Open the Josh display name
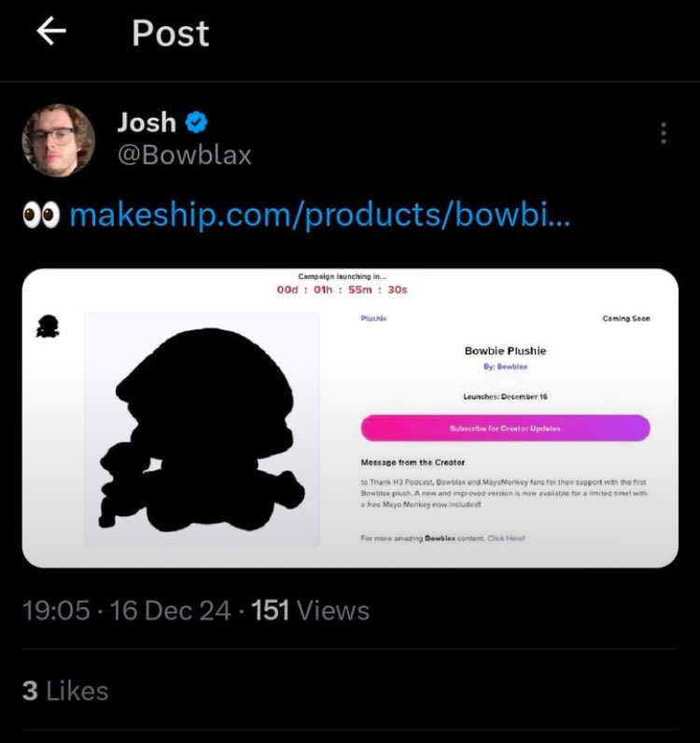This screenshot has height=743, width=700. pos(147,122)
